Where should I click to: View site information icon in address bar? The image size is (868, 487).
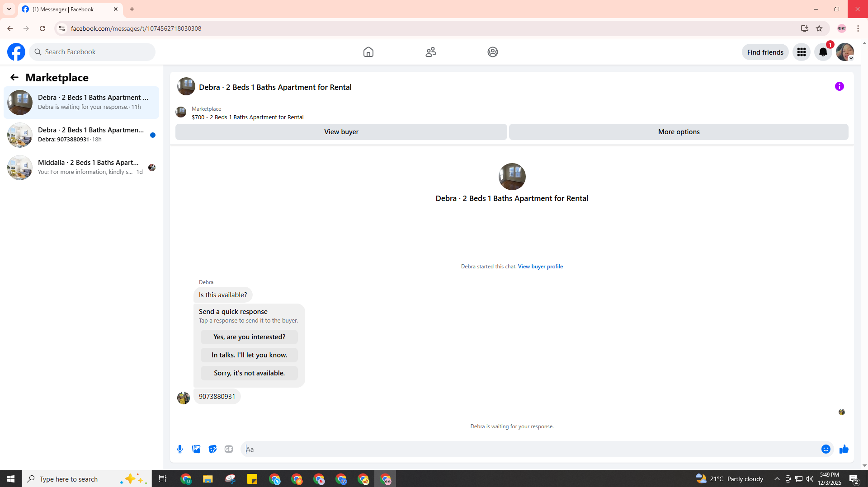[x=62, y=28]
